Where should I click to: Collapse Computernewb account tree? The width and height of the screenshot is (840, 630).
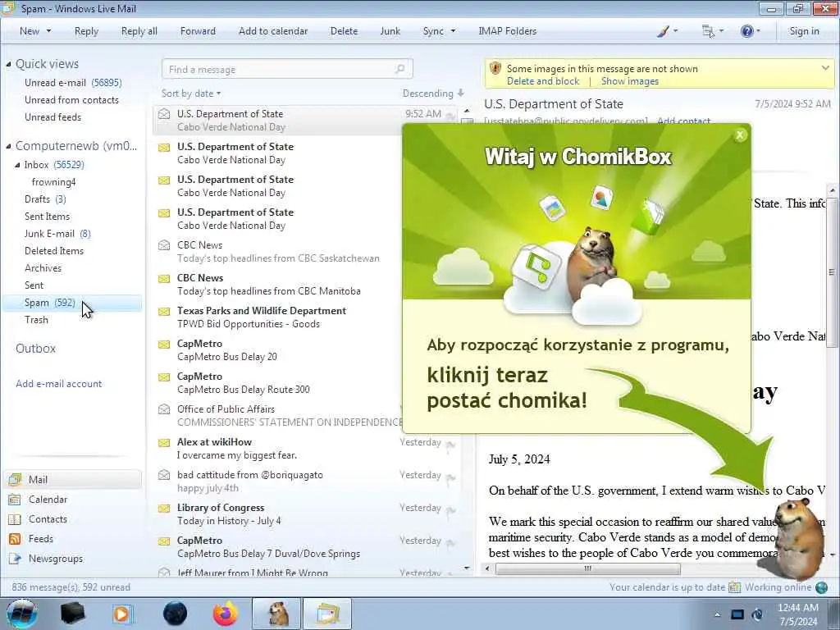[x=8, y=146]
